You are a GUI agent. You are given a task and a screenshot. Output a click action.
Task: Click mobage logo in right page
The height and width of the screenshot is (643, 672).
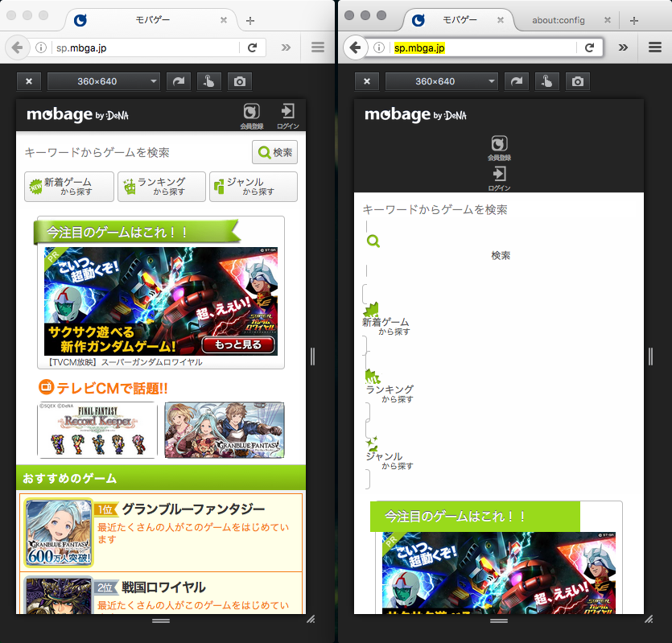point(415,115)
